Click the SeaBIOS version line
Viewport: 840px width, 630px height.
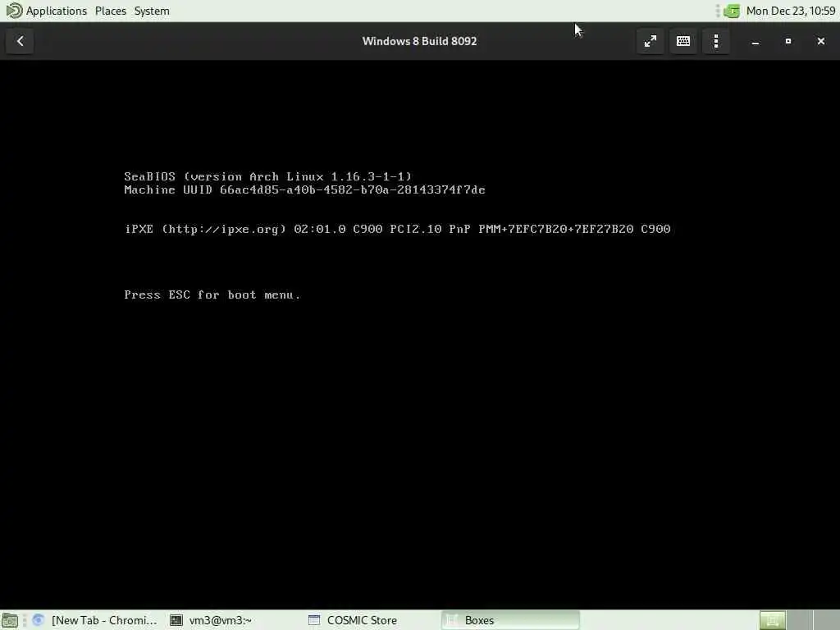tap(268, 177)
